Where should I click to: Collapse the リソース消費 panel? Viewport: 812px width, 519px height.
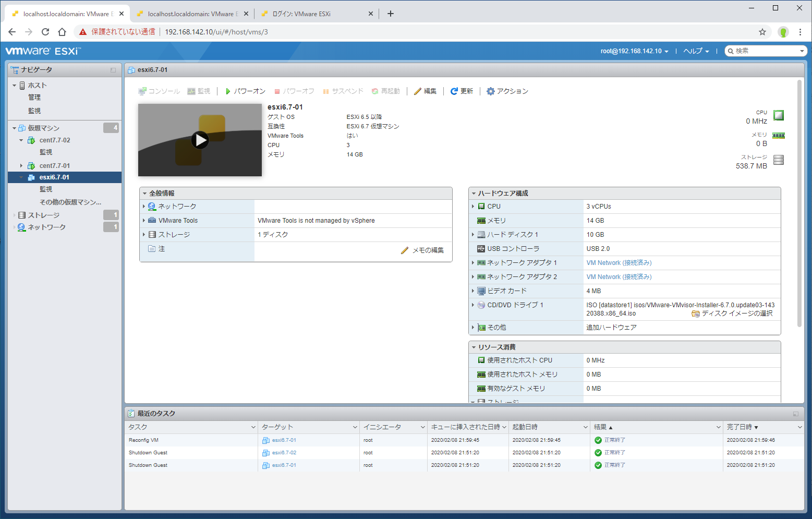coord(474,347)
